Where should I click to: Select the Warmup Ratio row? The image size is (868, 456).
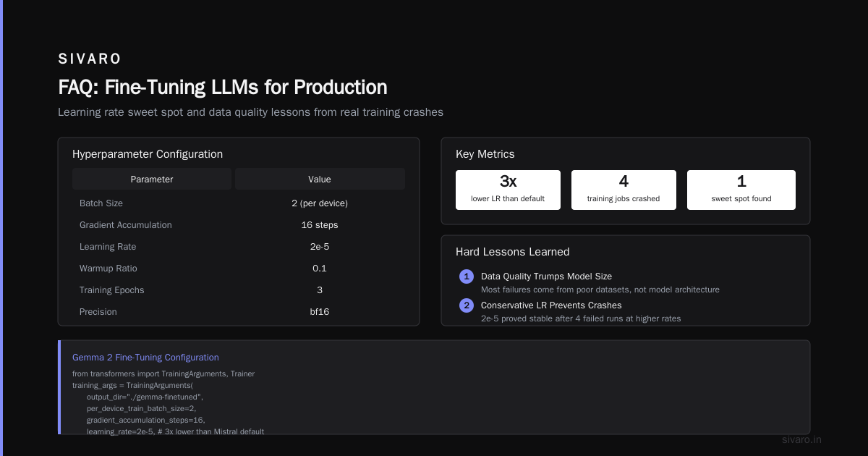click(x=239, y=269)
